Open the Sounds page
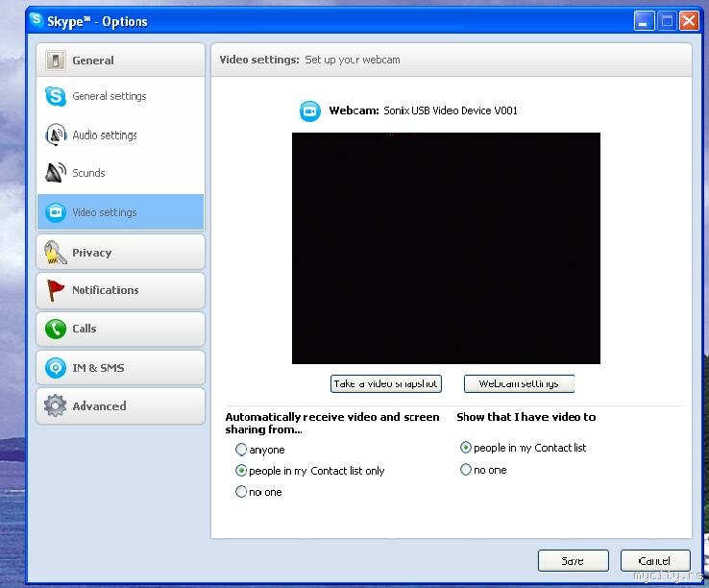This screenshot has height=588, width=709. pyautogui.click(x=120, y=173)
